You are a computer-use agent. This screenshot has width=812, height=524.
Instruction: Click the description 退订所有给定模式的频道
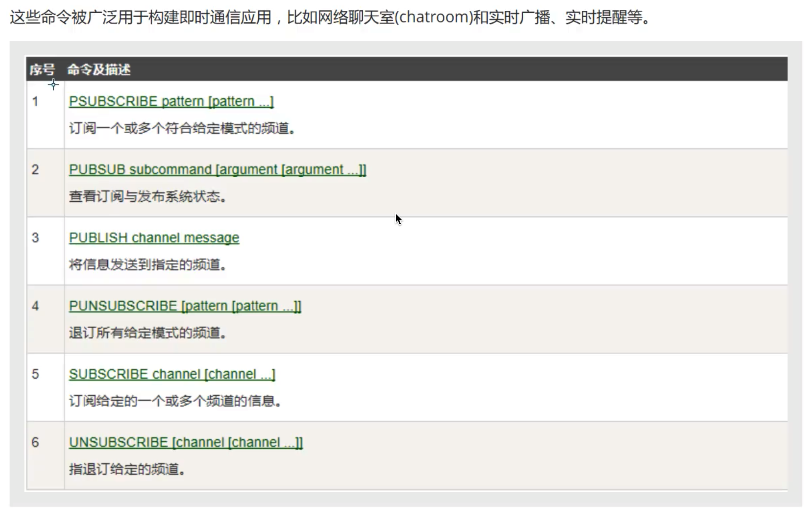click(x=147, y=333)
